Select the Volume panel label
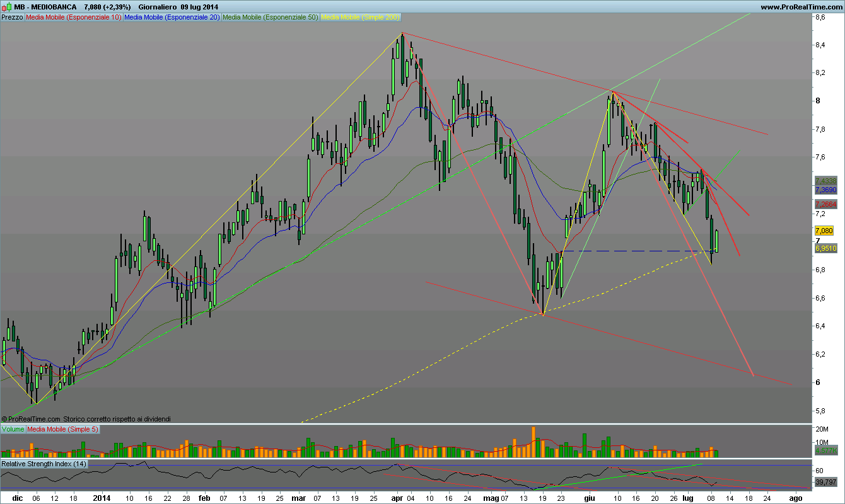The height and width of the screenshot is (504, 845). tap(13, 429)
